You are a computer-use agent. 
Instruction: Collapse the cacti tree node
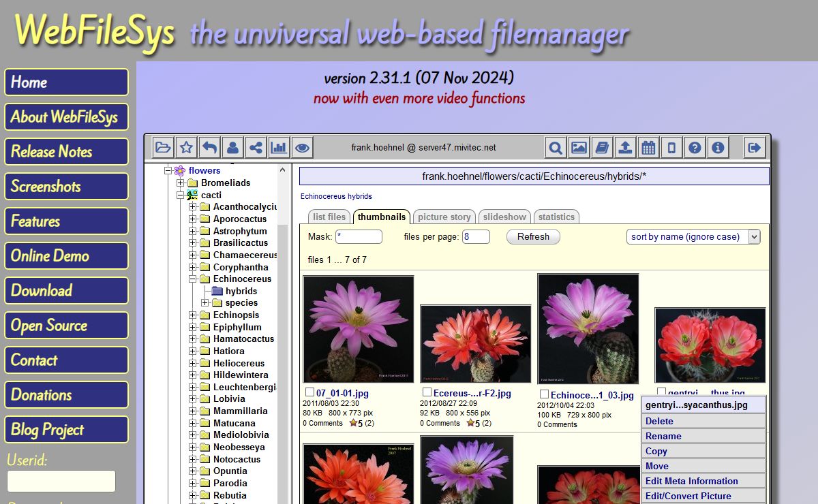coord(181,195)
